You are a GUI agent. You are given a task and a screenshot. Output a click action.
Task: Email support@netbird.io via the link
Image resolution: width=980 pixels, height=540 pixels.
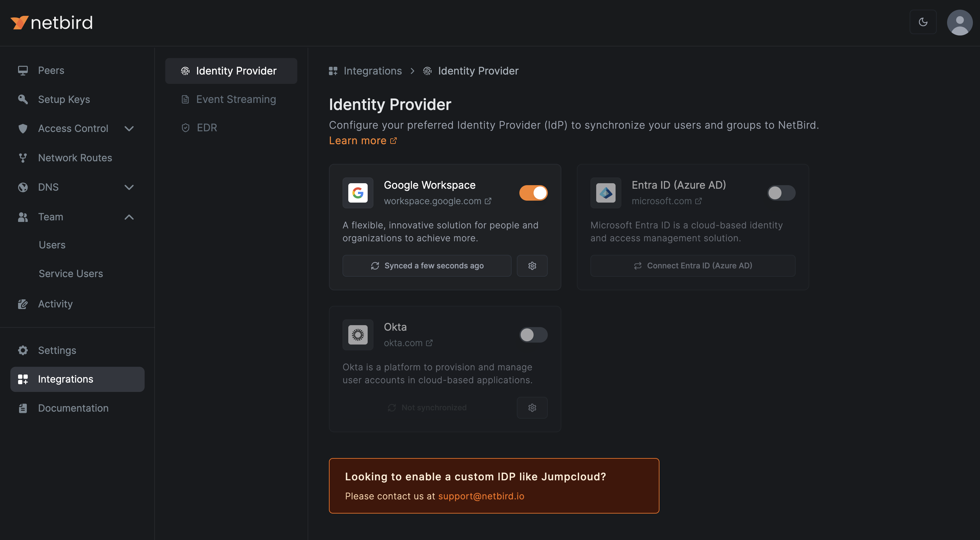coord(481,496)
